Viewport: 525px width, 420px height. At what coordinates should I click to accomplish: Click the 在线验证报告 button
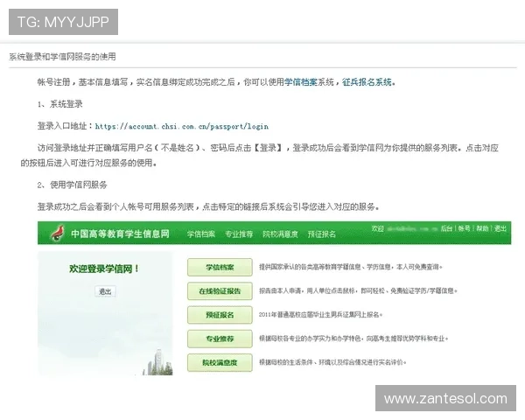220,291
